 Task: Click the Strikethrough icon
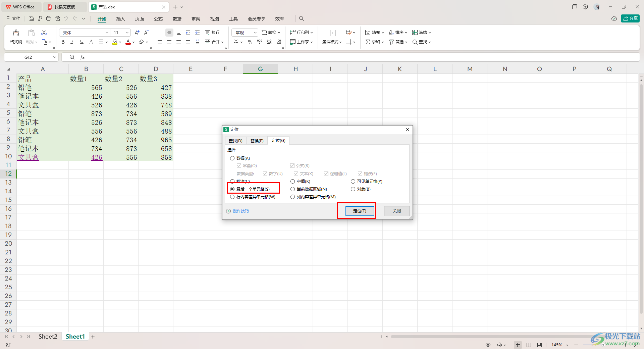point(91,42)
